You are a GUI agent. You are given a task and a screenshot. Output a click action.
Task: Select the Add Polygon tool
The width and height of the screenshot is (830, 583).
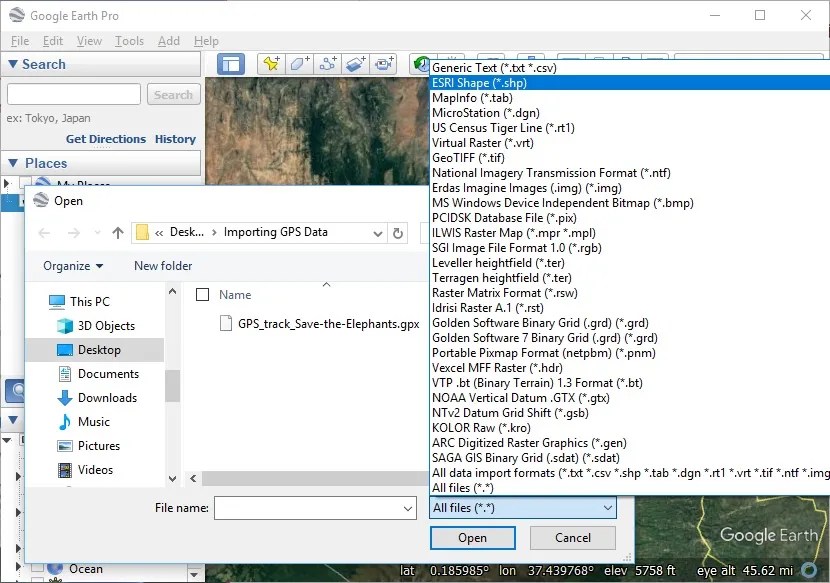(300, 63)
